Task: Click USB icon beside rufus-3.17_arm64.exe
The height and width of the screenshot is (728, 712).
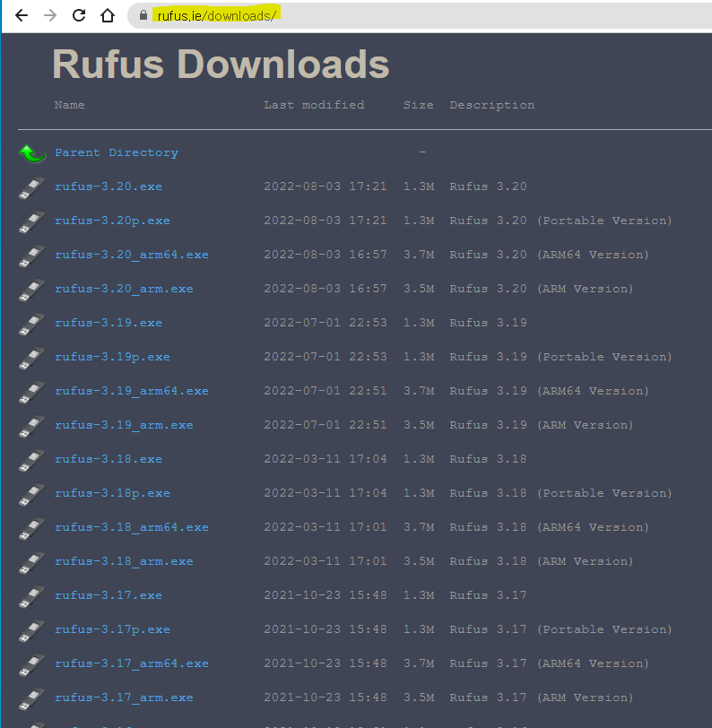Action: tap(31, 664)
